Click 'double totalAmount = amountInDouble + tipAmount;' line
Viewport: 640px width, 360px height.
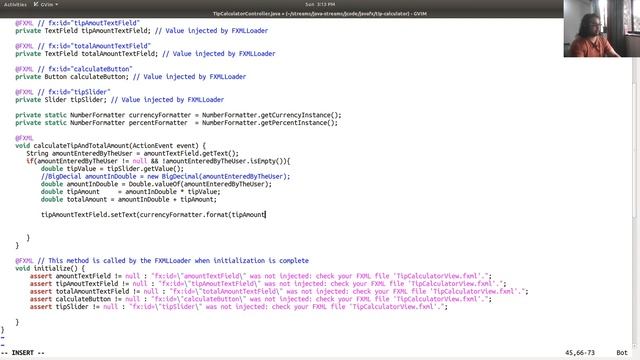point(129,200)
